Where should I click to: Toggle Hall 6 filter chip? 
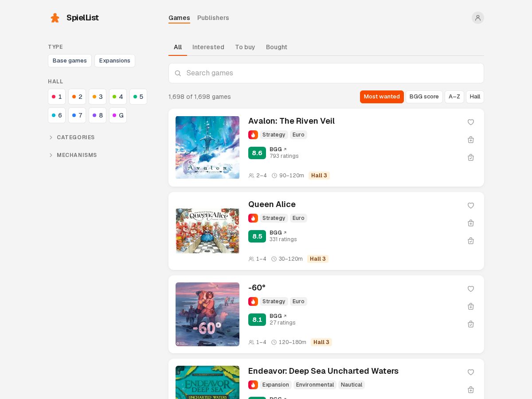57,115
